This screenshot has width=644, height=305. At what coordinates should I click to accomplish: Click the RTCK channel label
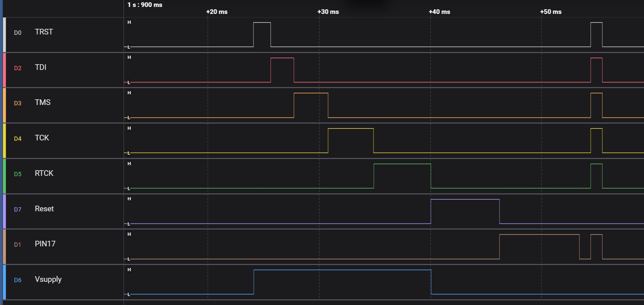[x=44, y=174]
